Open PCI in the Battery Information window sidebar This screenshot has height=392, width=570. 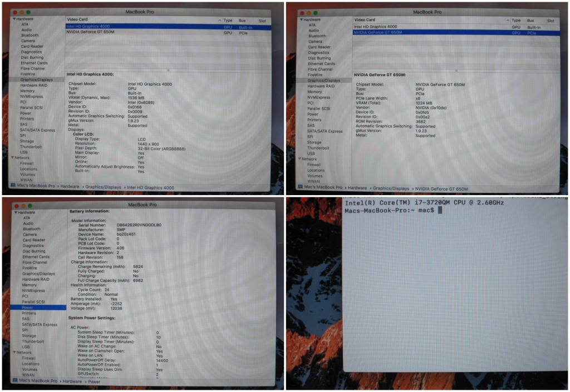(x=25, y=296)
